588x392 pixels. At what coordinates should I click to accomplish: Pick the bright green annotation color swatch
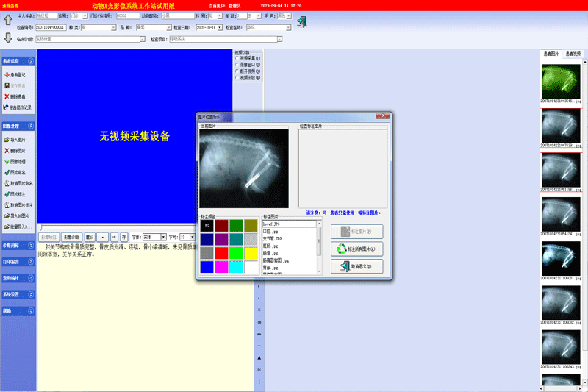236,253
